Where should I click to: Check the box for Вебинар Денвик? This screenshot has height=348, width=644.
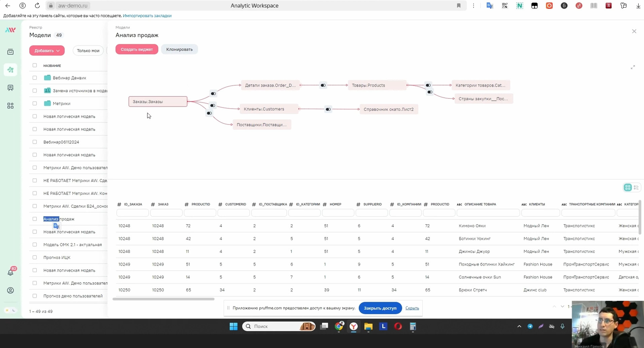[x=35, y=78]
